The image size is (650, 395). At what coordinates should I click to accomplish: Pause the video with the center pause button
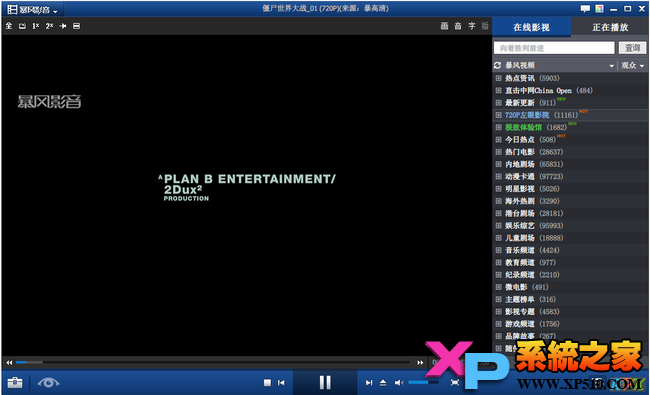[x=325, y=382]
